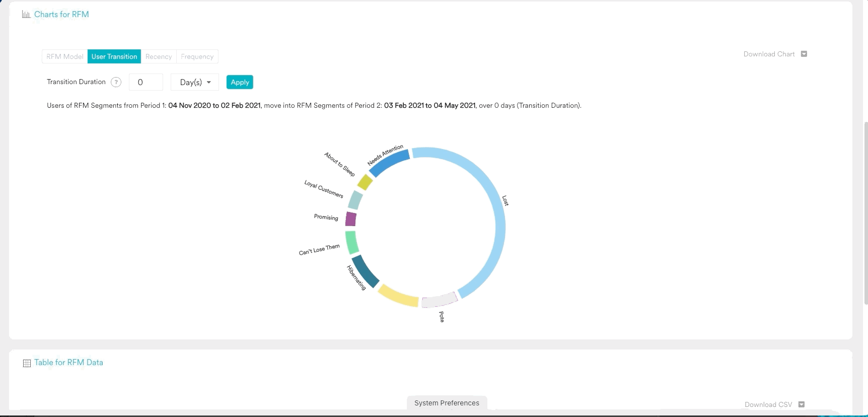Click the Transition Duration number field
The image size is (868, 417).
pos(146,82)
